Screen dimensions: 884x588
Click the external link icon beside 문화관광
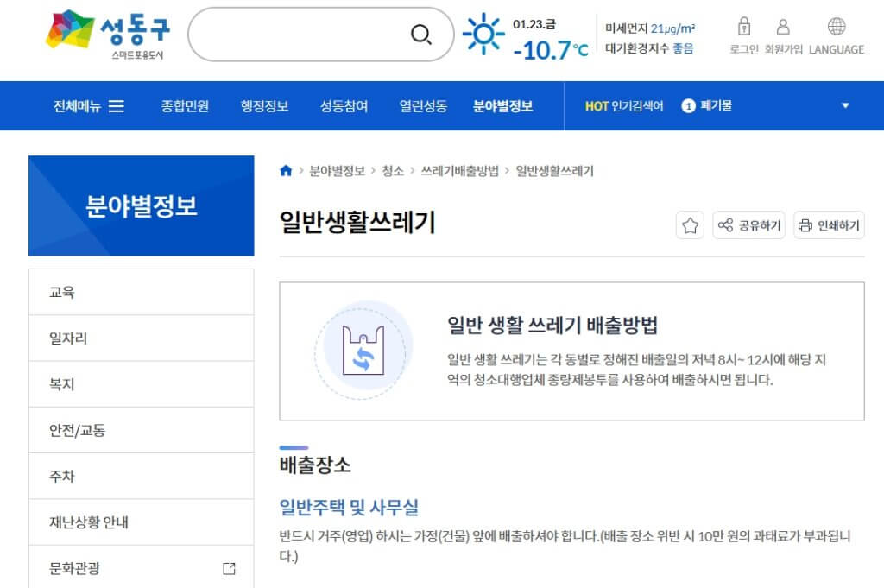(229, 568)
